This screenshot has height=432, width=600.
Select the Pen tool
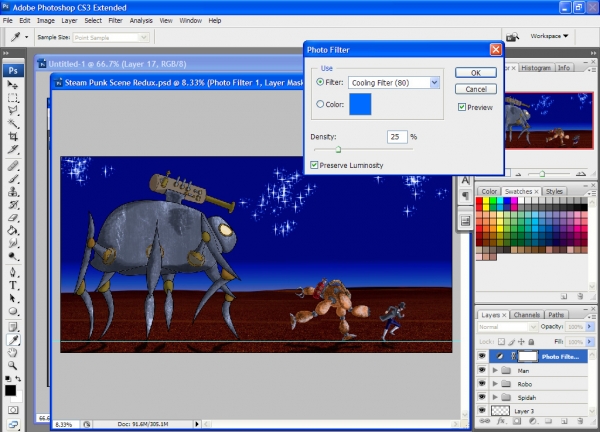coord(13,272)
